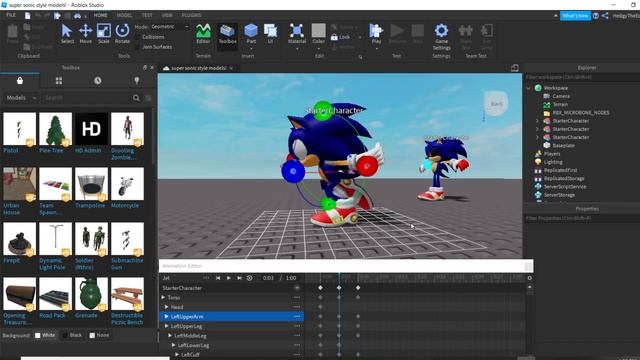Choose the Select tool
This screenshot has height=360, width=640.
[67, 33]
